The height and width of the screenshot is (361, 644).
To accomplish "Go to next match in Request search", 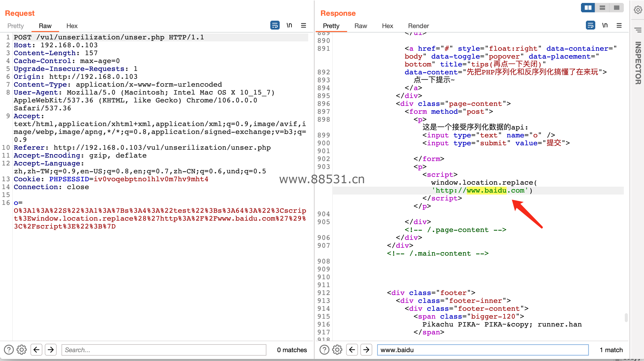I will click(x=50, y=349).
